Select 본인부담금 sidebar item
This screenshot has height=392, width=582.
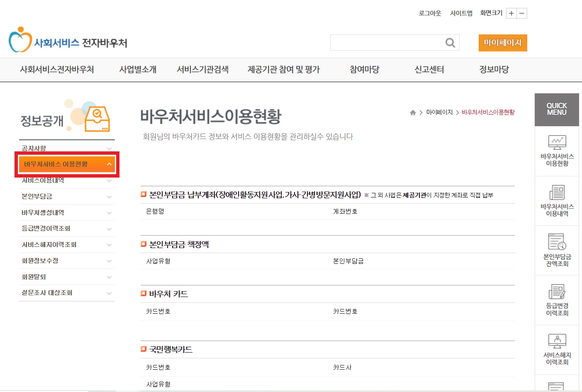pyautogui.click(x=67, y=197)
